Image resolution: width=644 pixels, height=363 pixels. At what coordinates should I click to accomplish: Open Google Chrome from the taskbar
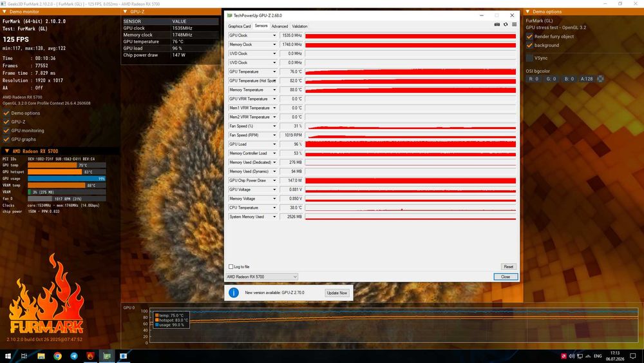point(57,356)
